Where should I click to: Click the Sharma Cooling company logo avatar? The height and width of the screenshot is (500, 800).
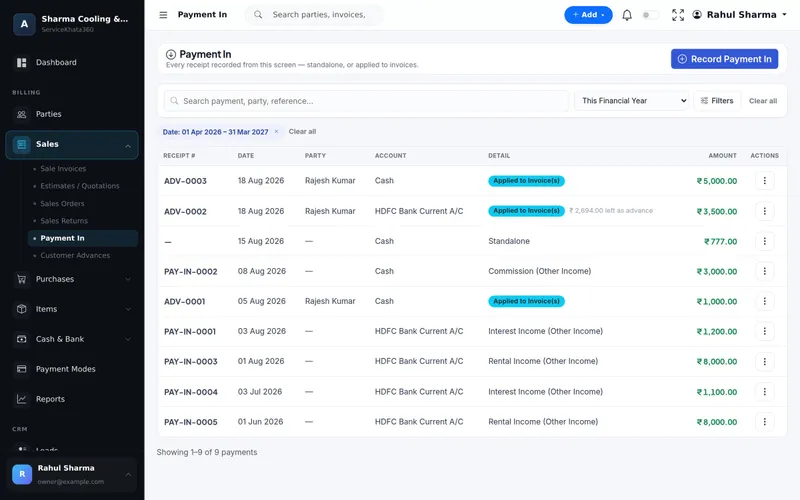coord(24,24)
